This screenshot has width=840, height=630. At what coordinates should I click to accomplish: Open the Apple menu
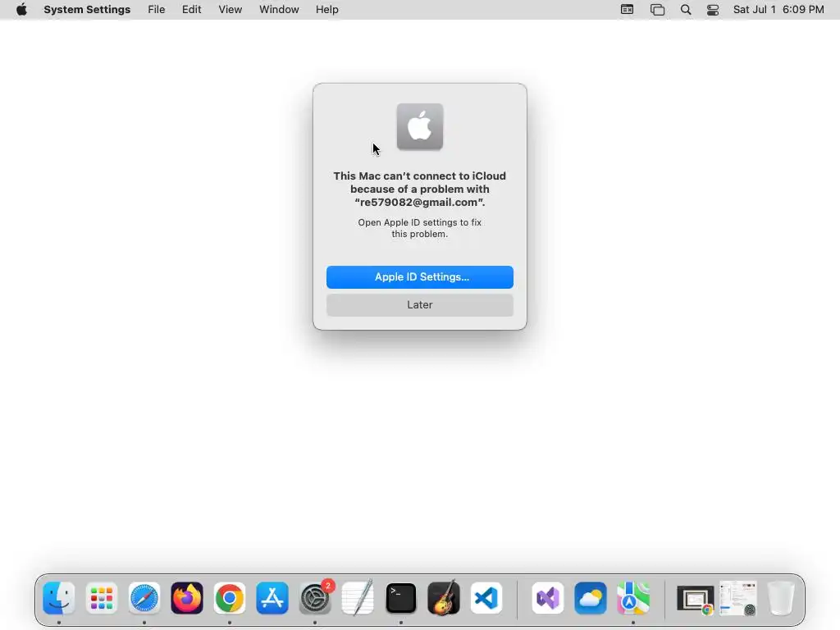21,9
